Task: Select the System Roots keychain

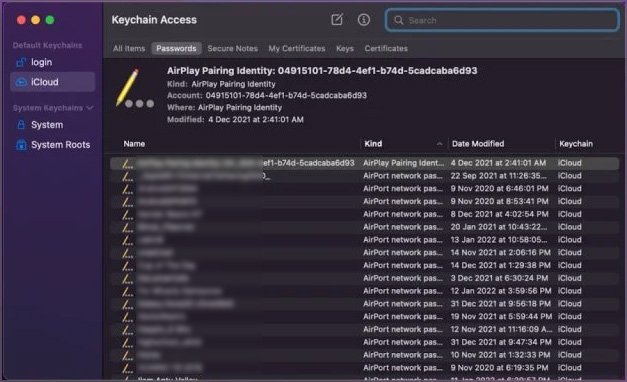Action: pos(53,145)
